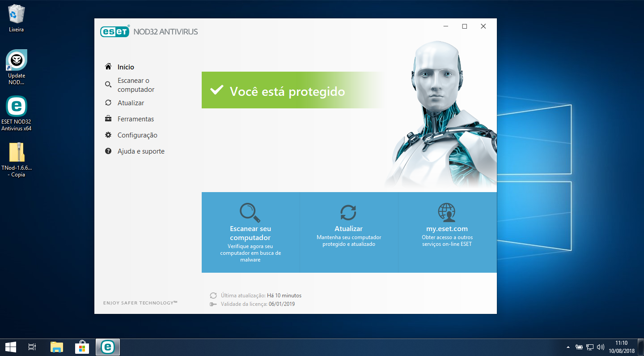Image resolution: width=644 pixels, height=356 pixels.
Task: Click the question mark icon beside Ajuda e suporte
Action: [108, 151]
